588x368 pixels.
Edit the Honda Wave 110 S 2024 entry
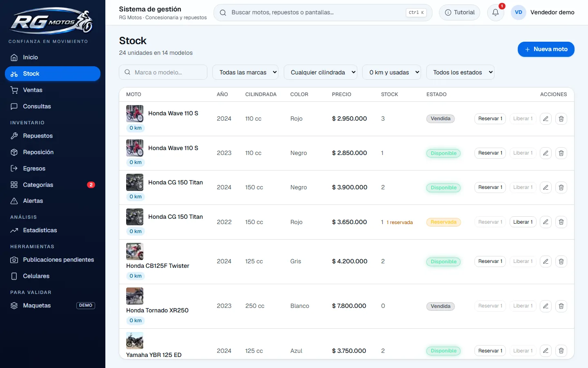coord(546,119)
